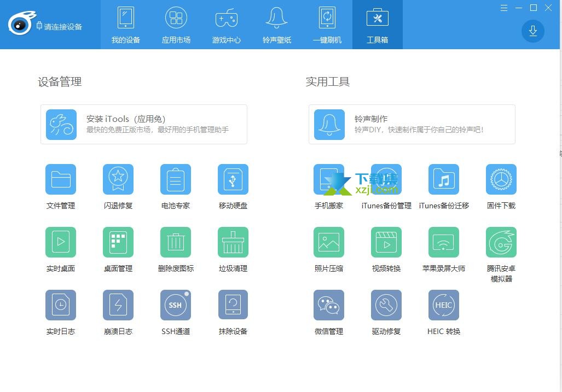Start the 实时桌面 live desktop tool
Screen dimensions: 562x392
pyautogui.click(x=61, y=242)
